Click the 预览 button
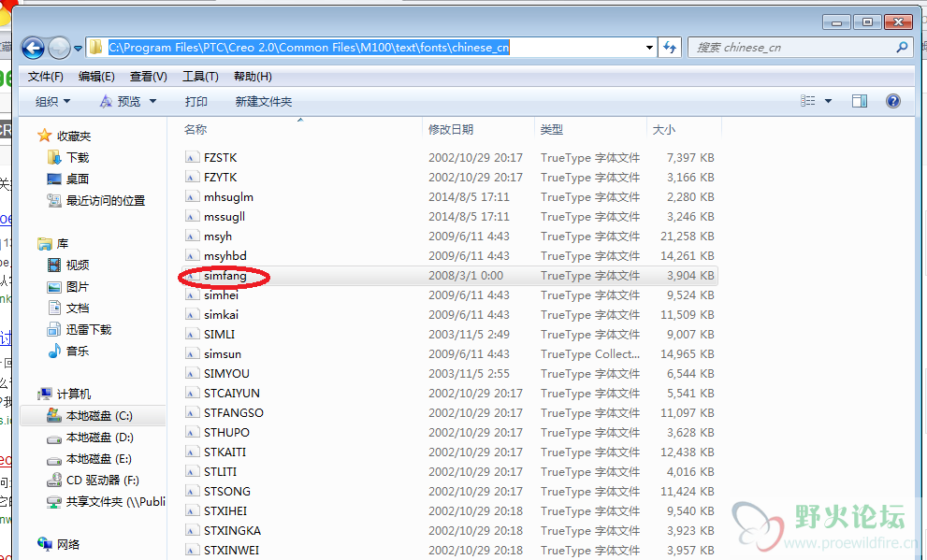The height and width of the screenshot is (560, 927). coord(121,102)
